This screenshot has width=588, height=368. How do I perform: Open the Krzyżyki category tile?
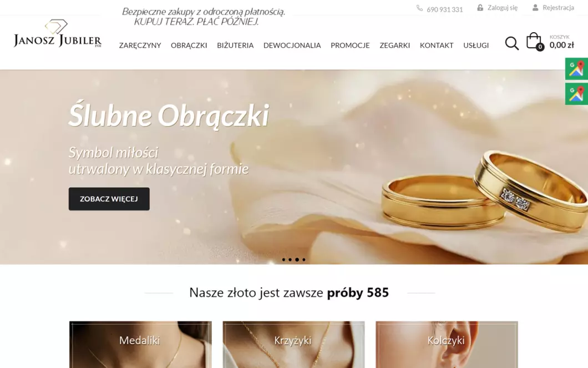tap(293, 344)
